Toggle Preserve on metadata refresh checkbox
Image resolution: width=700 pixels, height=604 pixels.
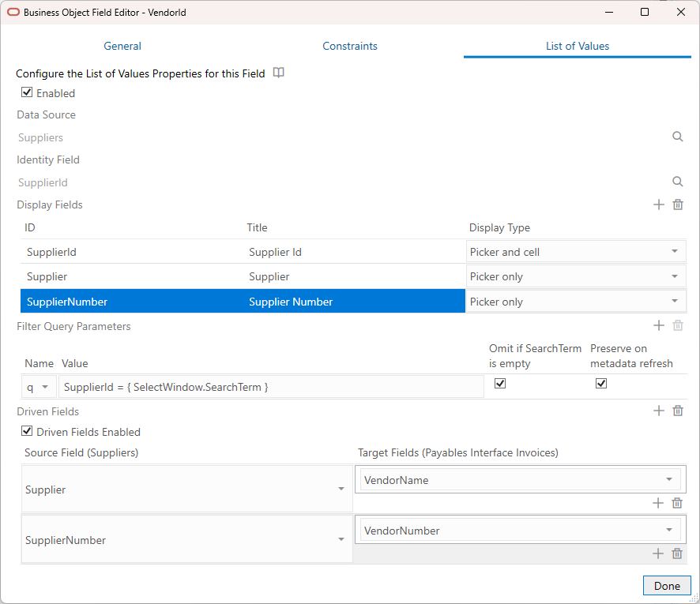601,384
